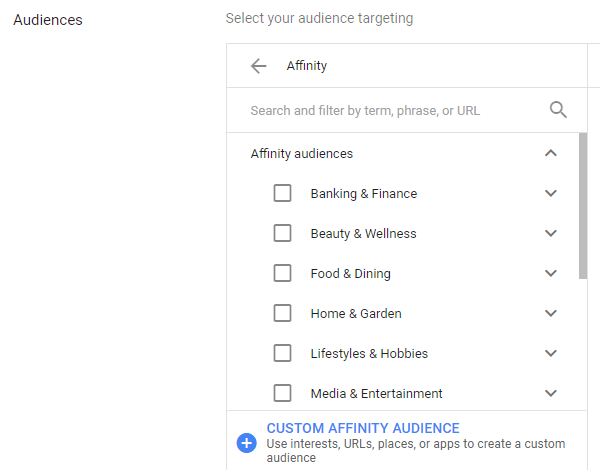This screenshot has width=600, height=470.
Task: Collapse the Affinity audiences section
Action: [550, 153]
